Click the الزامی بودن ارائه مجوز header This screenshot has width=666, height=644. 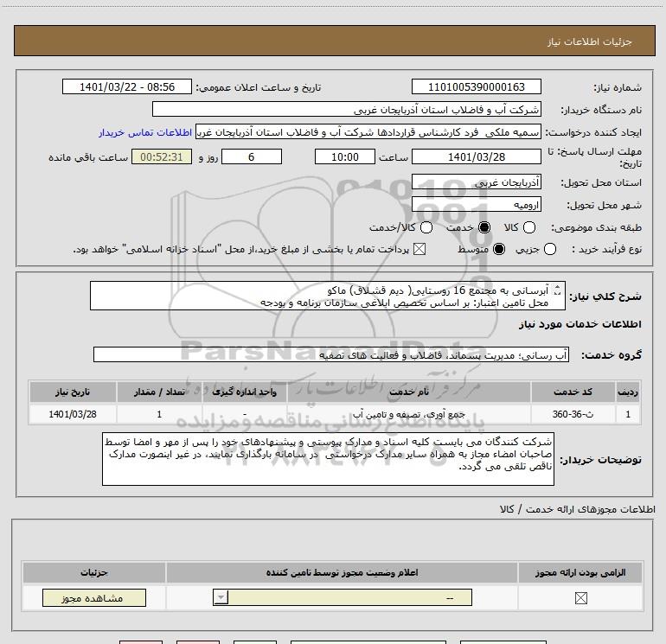(580, 572)
